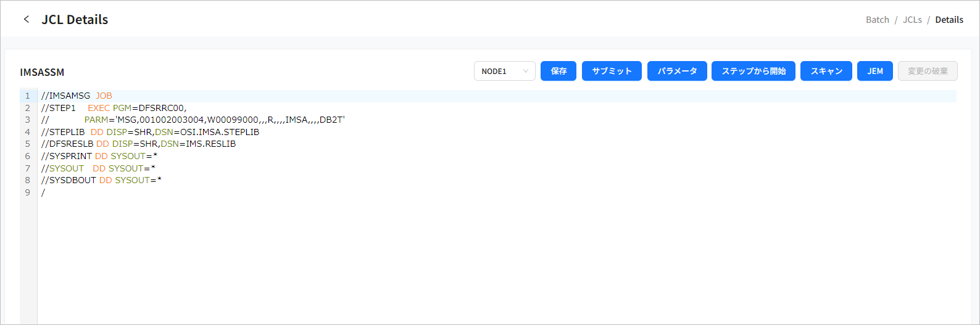Screen dimensions: 980x325
Task: Click the 変更の破棄 discard changes button
Action: pyautogui.click(x=928, y=72)
